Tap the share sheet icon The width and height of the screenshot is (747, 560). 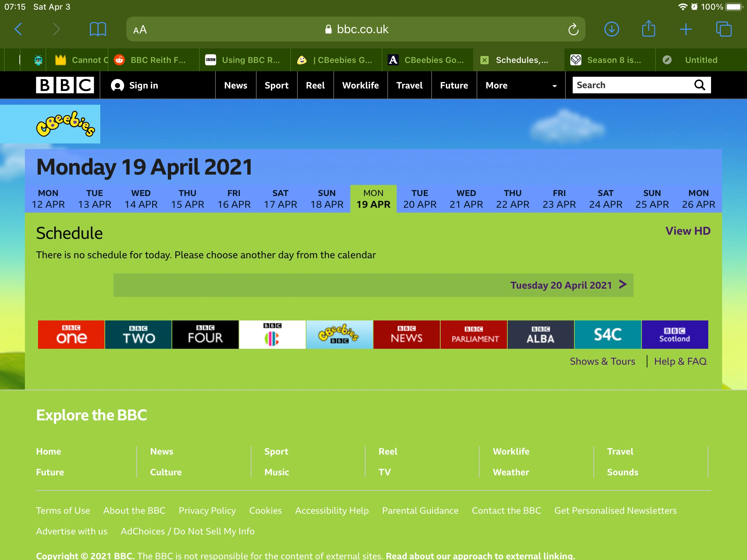[x=648, y=29]
